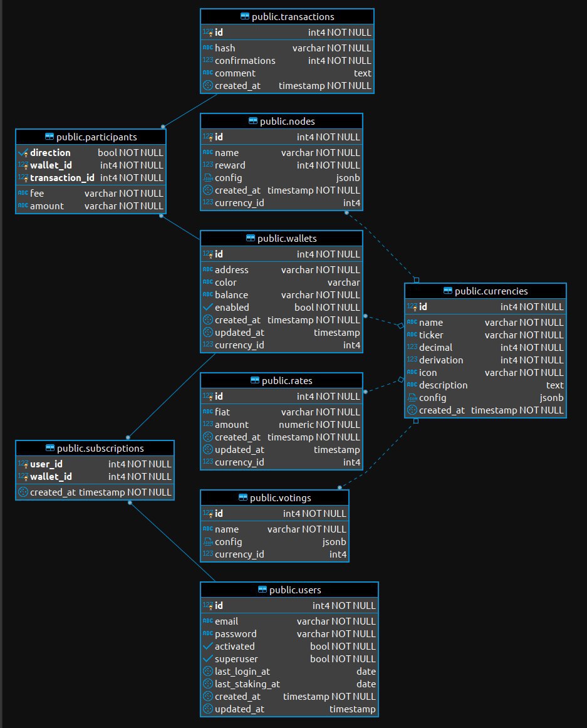This screenshot has height=728, width=587.
Task: Click the JSON icon next to currencies config
Action: (x=412, y=397)
